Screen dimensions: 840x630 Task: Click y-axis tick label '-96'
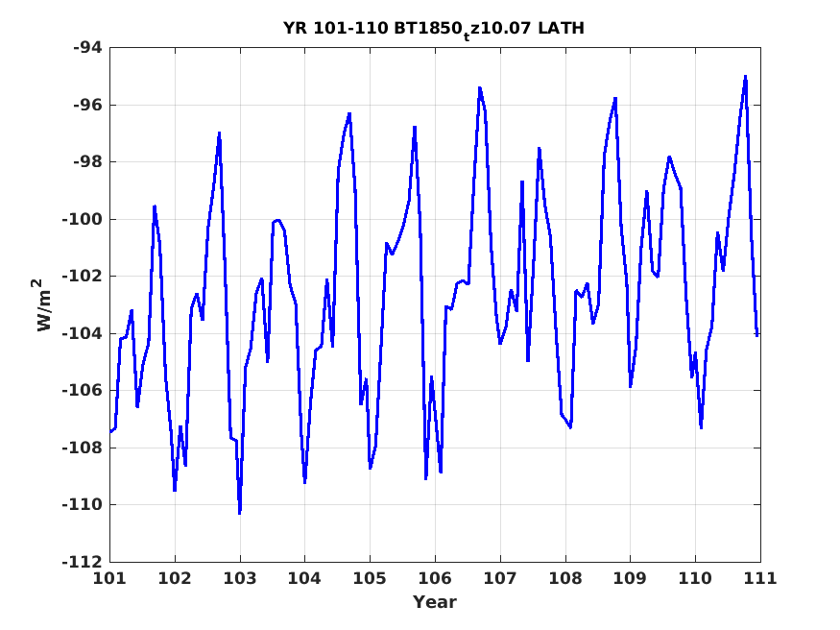87,105
